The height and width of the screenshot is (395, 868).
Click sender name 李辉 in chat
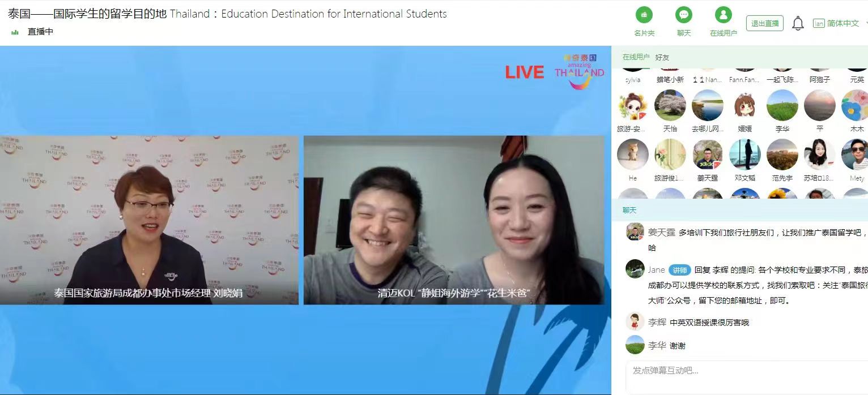657,322
